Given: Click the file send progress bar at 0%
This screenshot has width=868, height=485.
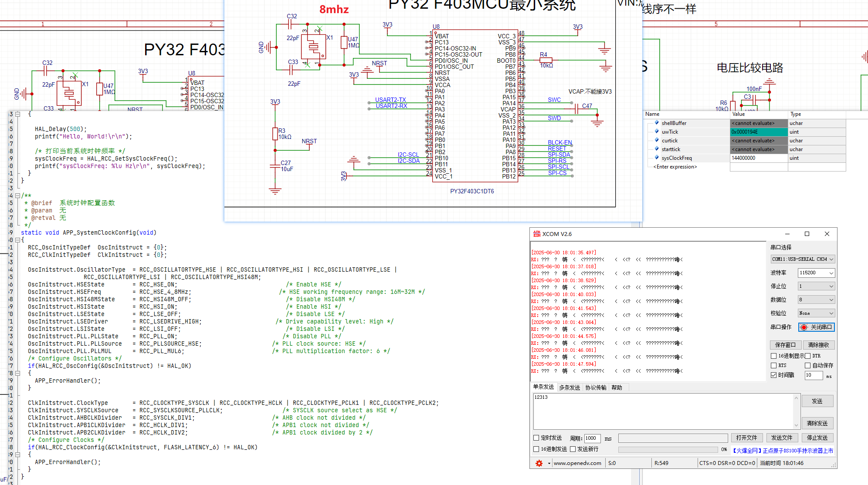Looking at the screenshot, I should 668,450.
